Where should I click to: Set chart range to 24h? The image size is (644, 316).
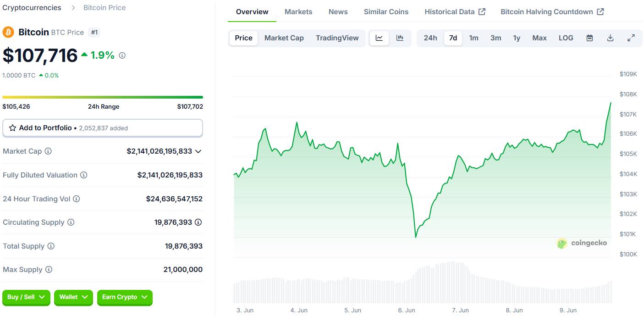[x=430, y=38]
